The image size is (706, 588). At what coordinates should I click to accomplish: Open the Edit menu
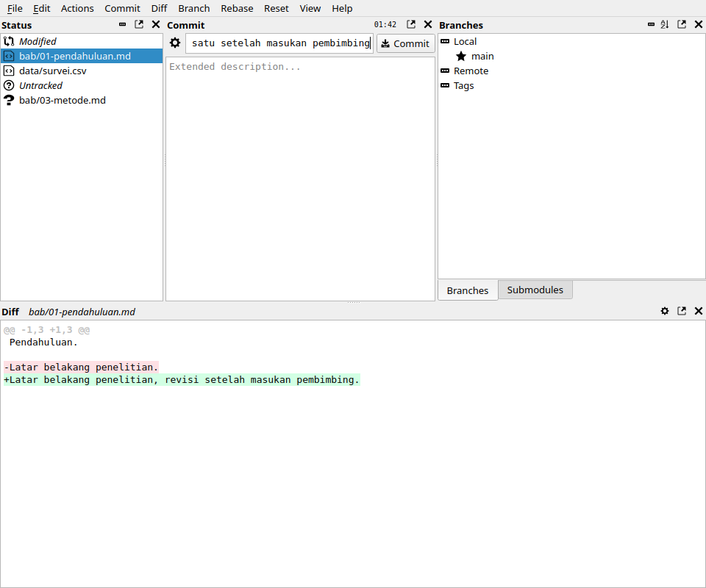[41, 9]
